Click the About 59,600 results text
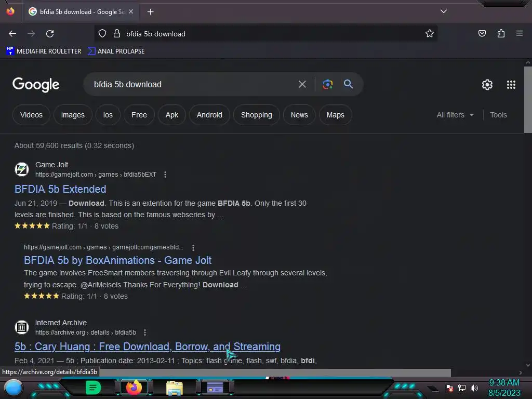Viewport: 532px width, 399px height. point(74,145)
